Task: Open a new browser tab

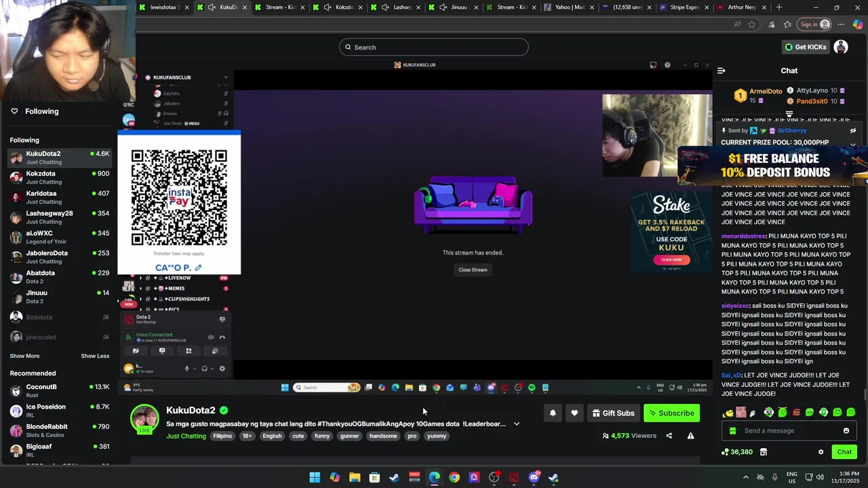Action: point(778,7)
